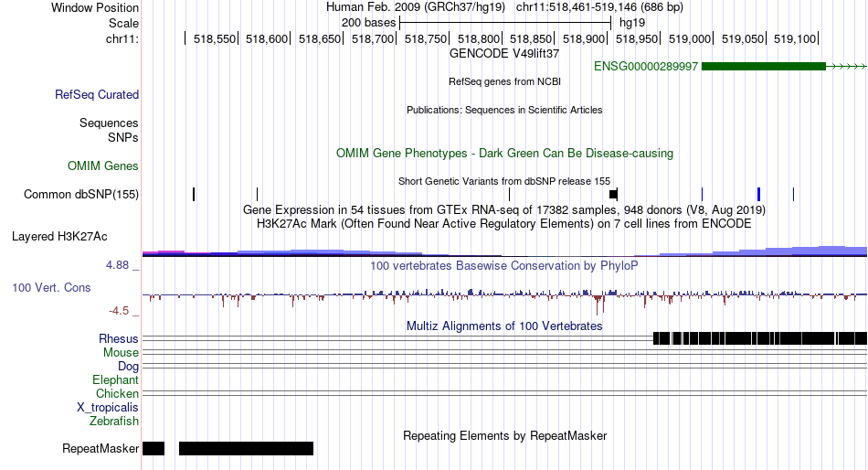Screen dimensions: 868x470
Task: Click the Window Position label
Action: [95, 7]
